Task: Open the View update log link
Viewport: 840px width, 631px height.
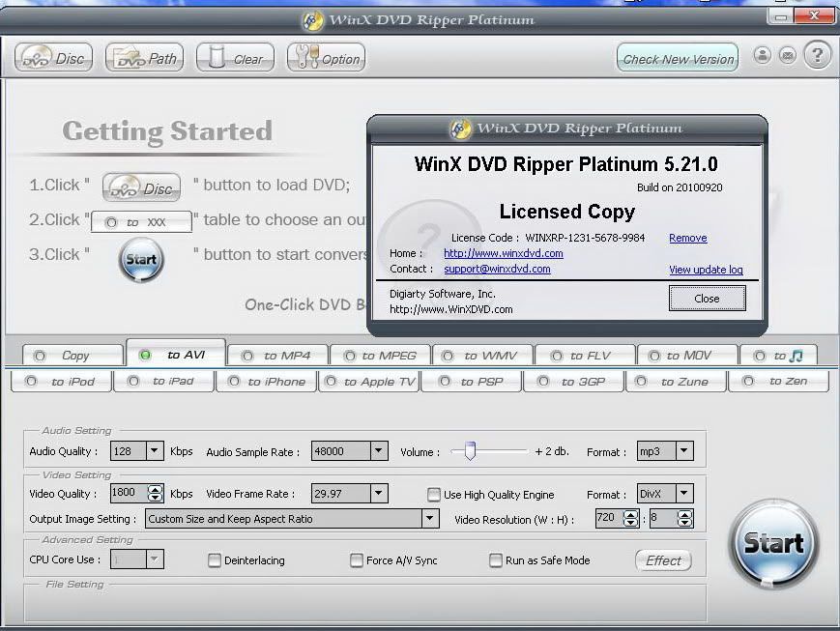Action: point(706,270)
